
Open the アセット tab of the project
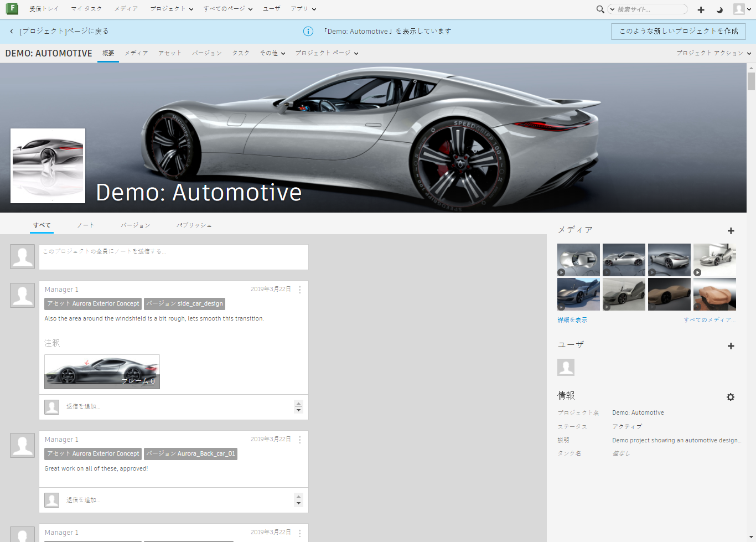click(x=169, y=53)
